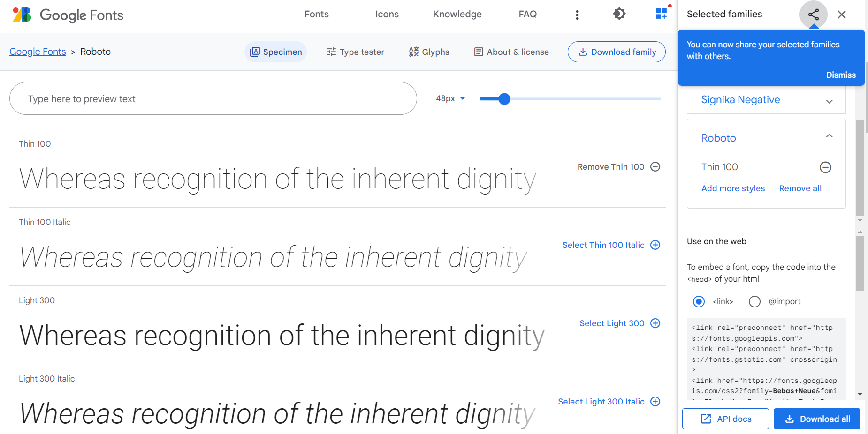Click Select Light 300 Italic text
The width and height of the screenshot is (868, 434).
[601, 402]
